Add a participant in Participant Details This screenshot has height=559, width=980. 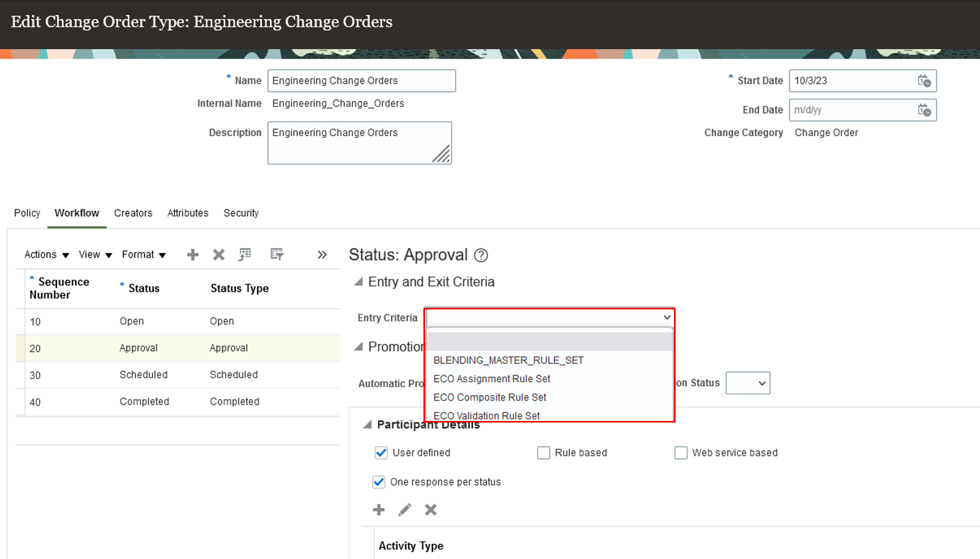coord(379,509)
